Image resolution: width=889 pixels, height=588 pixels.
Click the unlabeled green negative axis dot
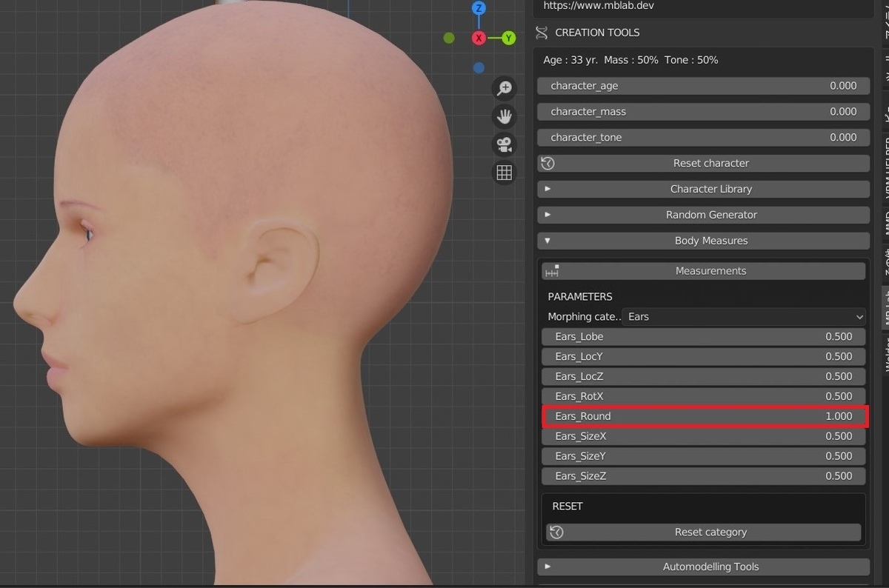pyautogui.click(x=449, y=38)
